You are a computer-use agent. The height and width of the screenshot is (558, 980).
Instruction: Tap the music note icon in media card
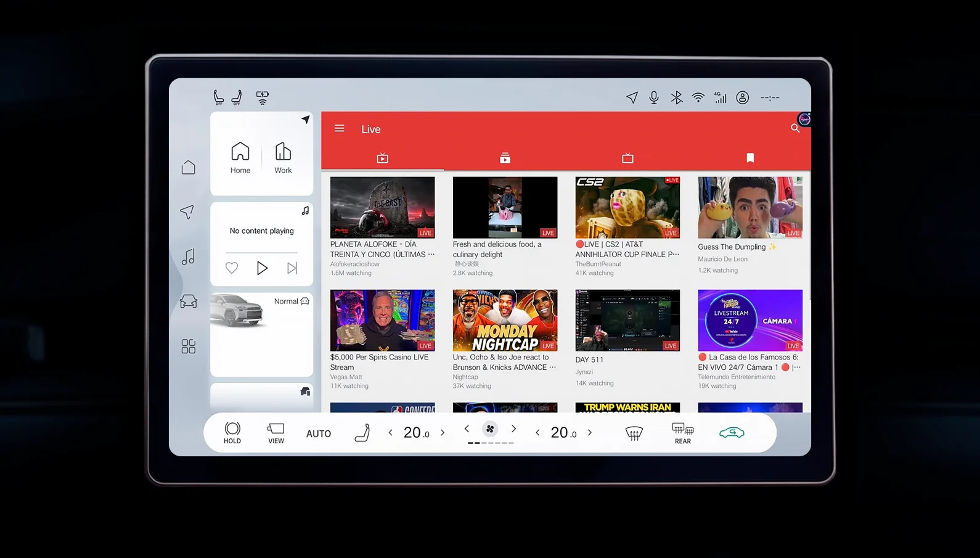(305, 211)
